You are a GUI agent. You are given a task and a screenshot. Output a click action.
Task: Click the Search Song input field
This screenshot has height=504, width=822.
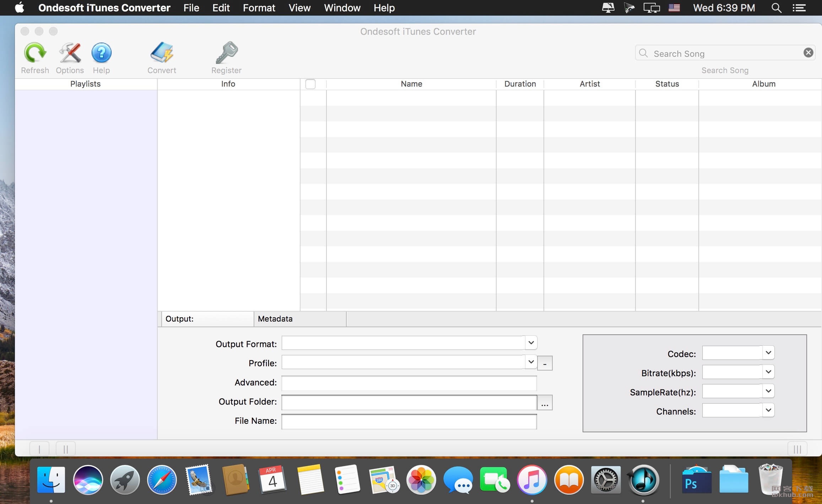[725, 53]
